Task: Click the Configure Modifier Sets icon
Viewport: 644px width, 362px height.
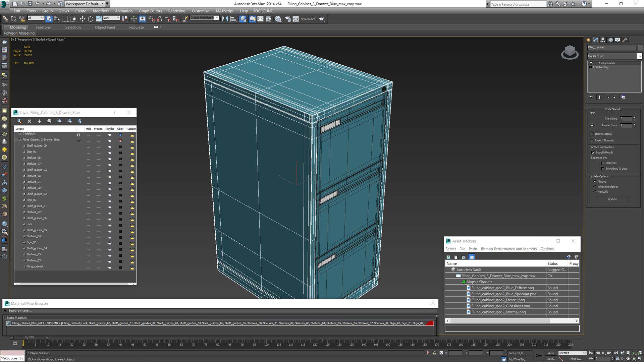Action: [623, 97]
